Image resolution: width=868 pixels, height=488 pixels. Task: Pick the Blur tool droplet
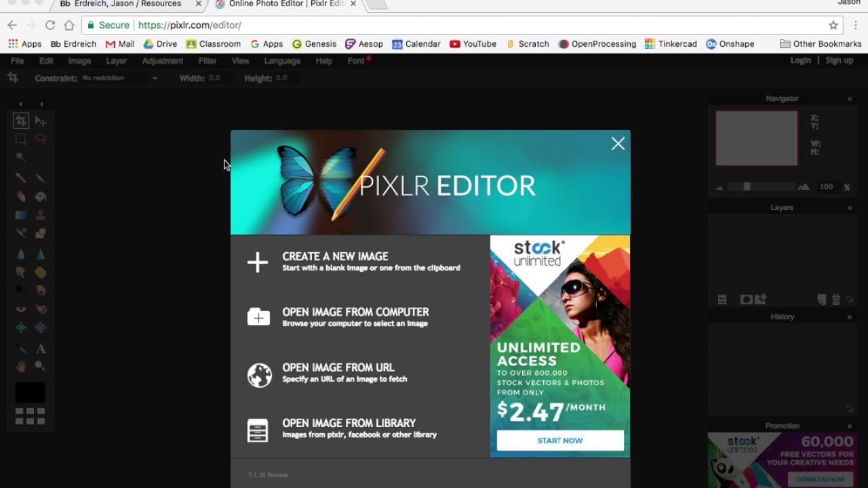coord(21,255)
